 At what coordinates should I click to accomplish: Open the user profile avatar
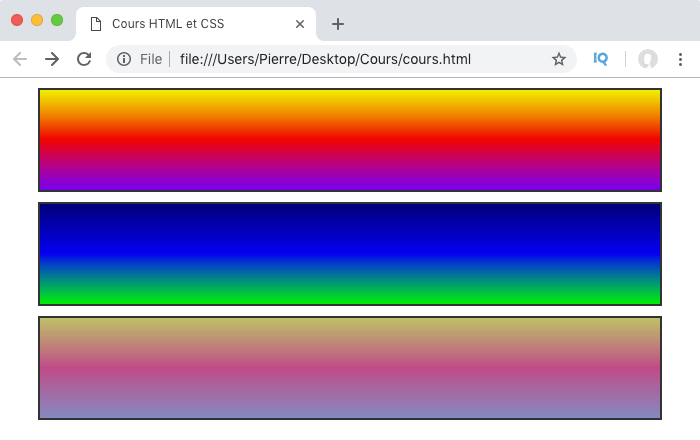[x=648, y=59]
